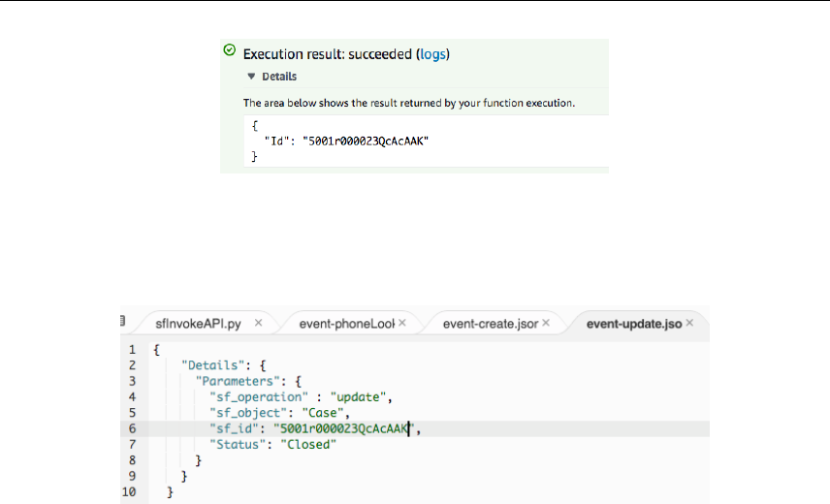The width and height of the screenshot is (830, 504).
Task: Close the event-create.json tab
Action: (x=547, y=322)
